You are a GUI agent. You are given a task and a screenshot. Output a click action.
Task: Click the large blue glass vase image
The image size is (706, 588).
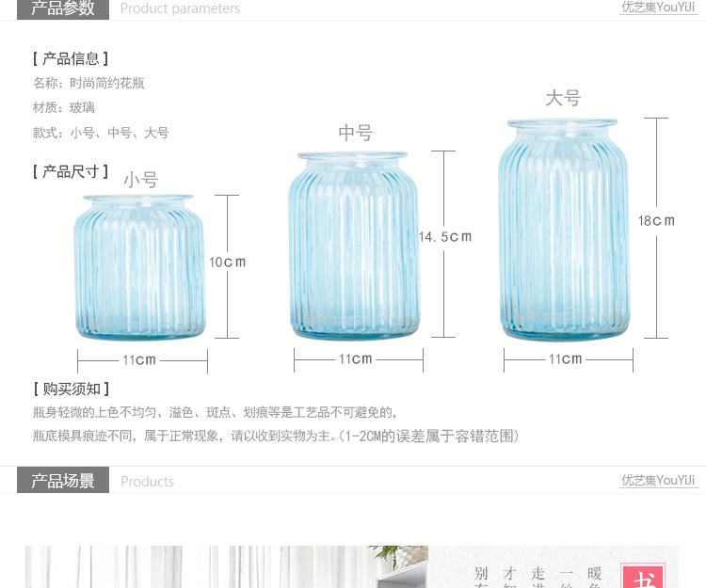pos(563,229)
